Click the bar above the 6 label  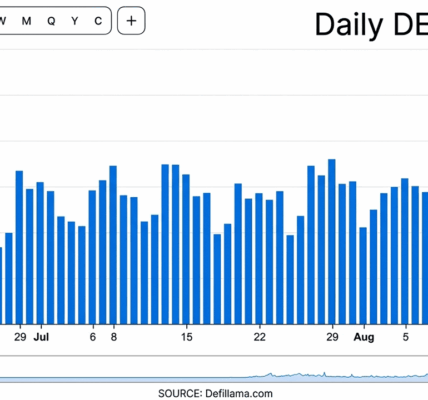click(x=92, y=258)
